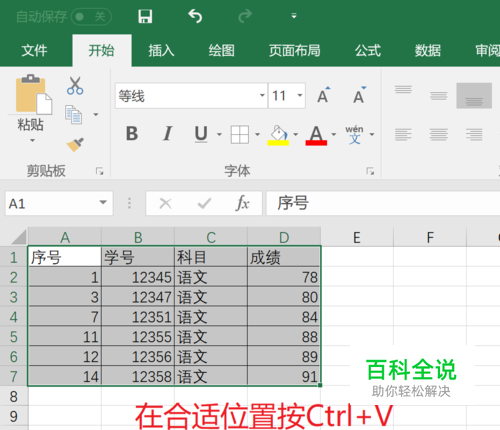500x430 pixels.
Task: Redo the last undone action
Action: click(x=245, y=16)
